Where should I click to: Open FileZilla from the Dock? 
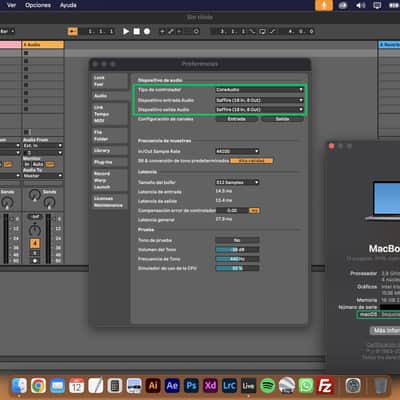(x=325, y=386)
